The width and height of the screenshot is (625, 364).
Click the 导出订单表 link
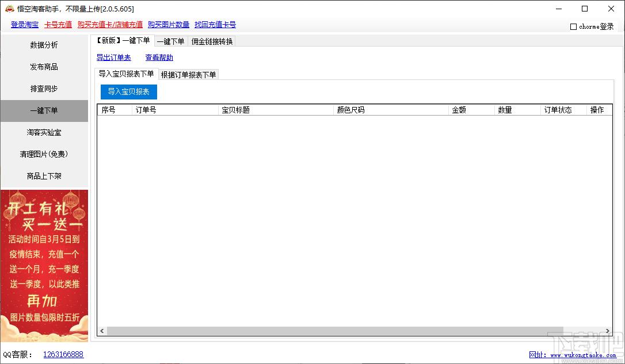tap(113, 58)
